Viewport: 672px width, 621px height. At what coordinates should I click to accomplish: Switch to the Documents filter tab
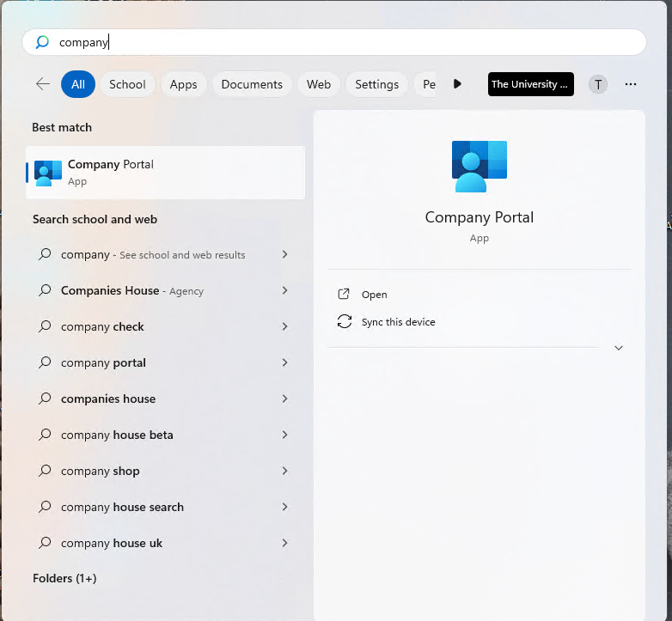pos(252,84)
